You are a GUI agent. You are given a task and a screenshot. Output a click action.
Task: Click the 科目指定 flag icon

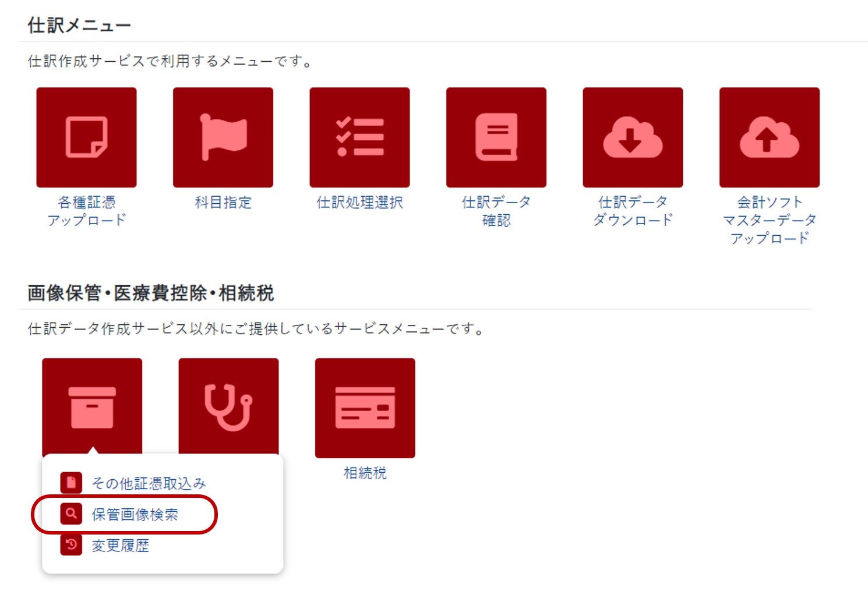tap(223, 137)
